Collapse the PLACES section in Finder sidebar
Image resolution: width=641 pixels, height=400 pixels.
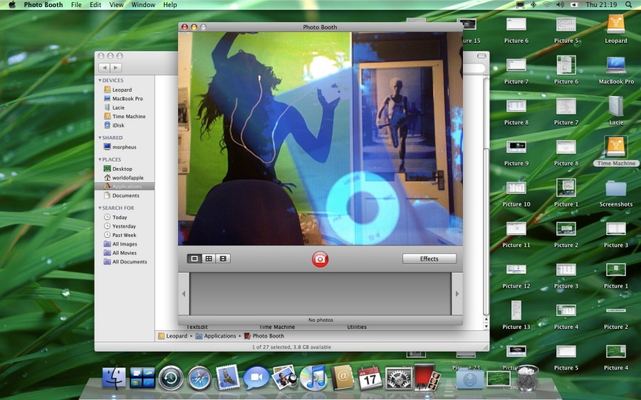(100, 160)
